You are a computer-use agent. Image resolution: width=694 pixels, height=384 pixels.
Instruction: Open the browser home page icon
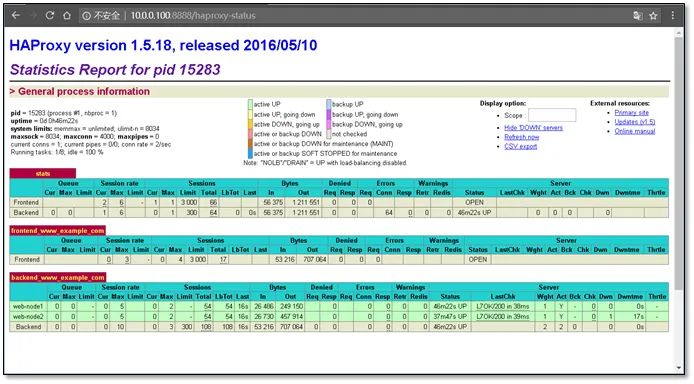pyautogui.click(x=66, y=15)
